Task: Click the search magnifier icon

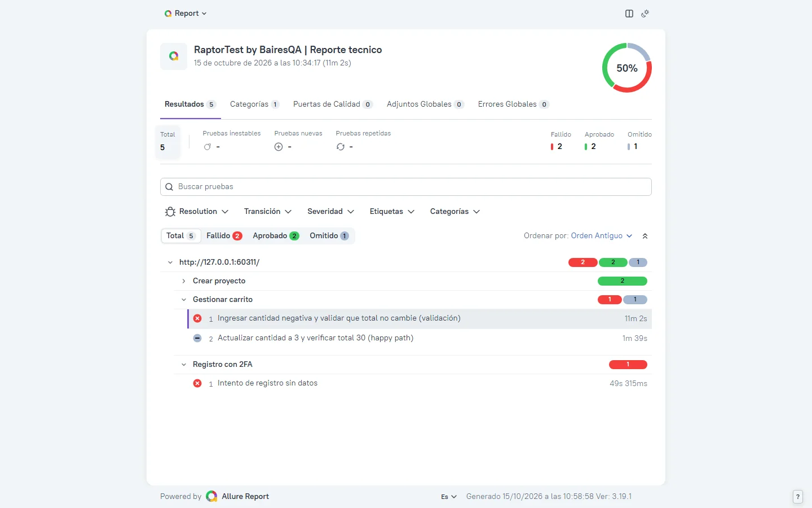Action: (169, 187)
